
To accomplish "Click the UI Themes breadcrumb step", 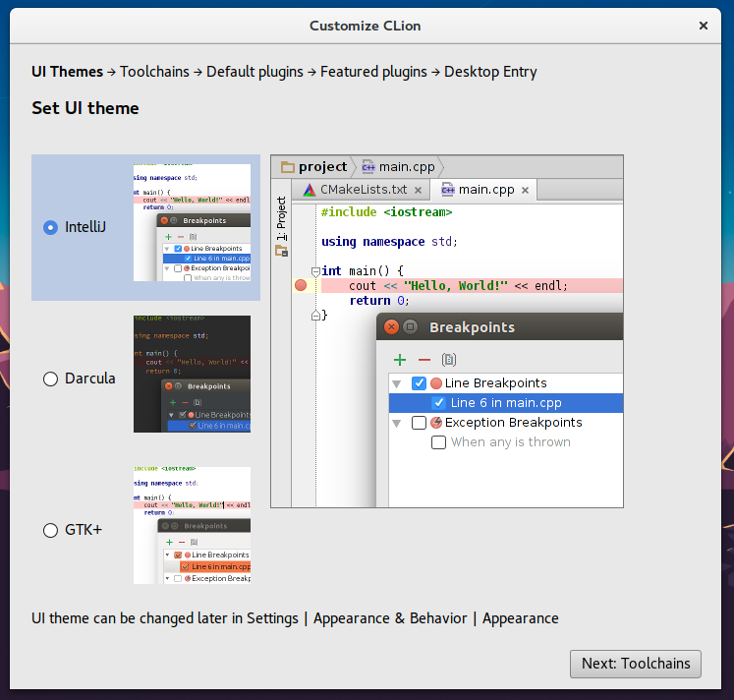I will 67,72.
